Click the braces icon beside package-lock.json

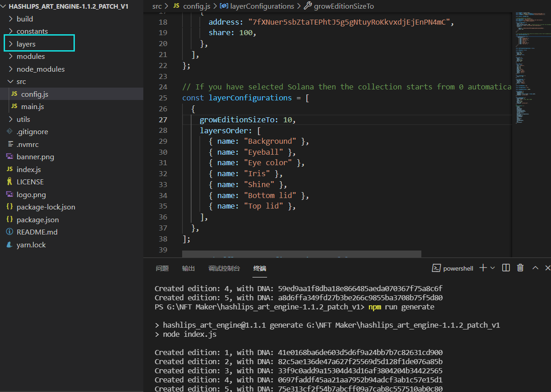10,207
